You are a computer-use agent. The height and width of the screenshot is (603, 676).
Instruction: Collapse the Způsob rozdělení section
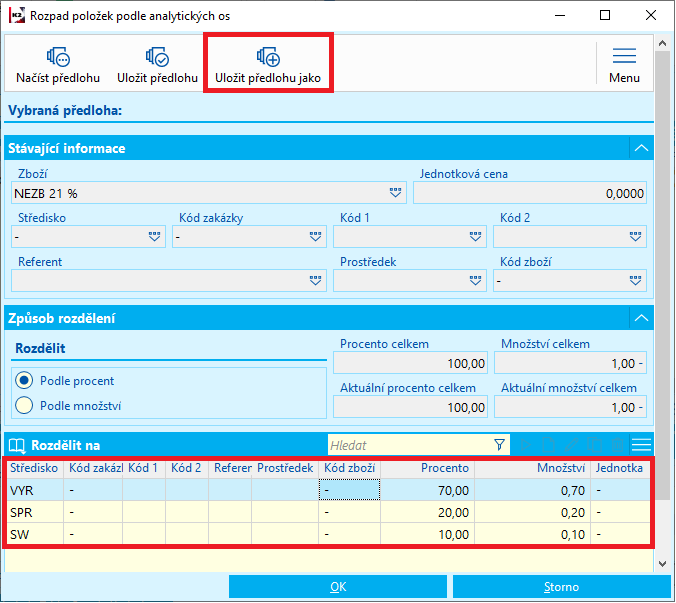642,318
